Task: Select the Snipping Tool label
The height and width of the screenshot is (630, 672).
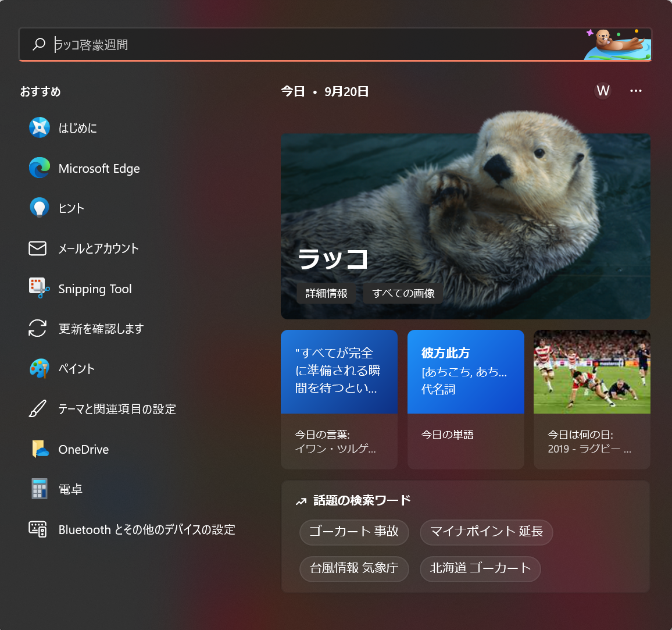Action: pyautogui.click(x=95, y=289)
